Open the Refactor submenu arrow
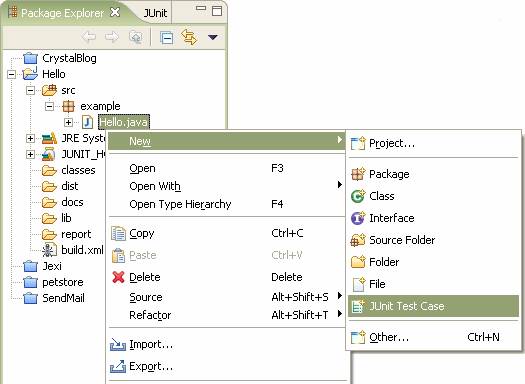 340,314
